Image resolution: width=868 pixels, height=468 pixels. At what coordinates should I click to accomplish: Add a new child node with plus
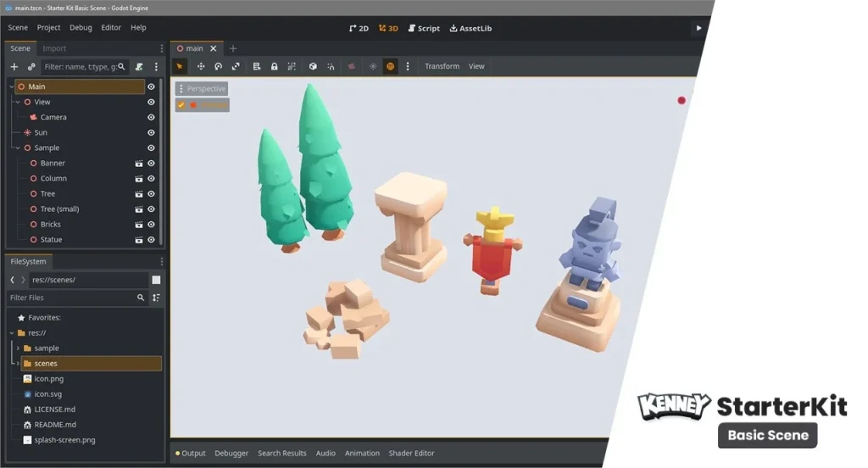click(x=14, y=67)
